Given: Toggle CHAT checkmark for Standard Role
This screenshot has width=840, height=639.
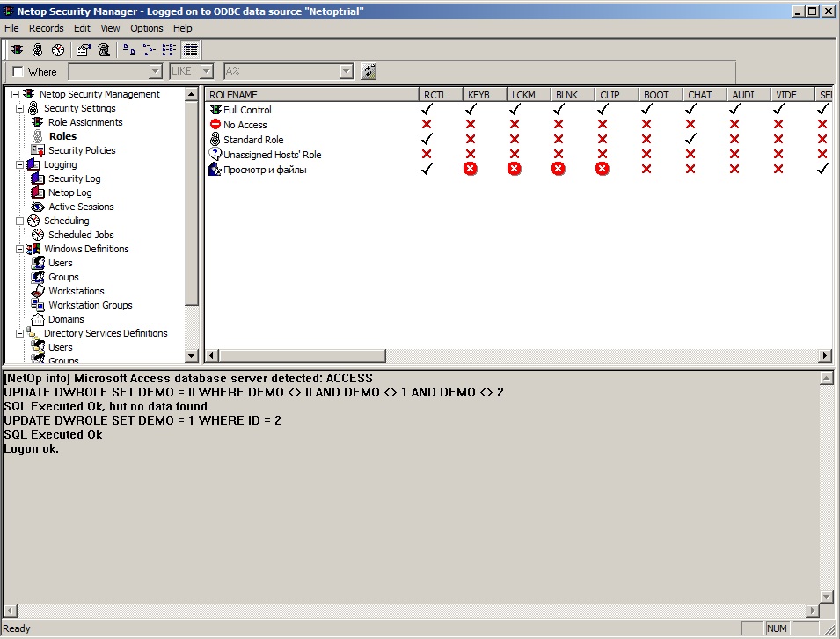Looking at the screenshot, I should coord(691,139).
